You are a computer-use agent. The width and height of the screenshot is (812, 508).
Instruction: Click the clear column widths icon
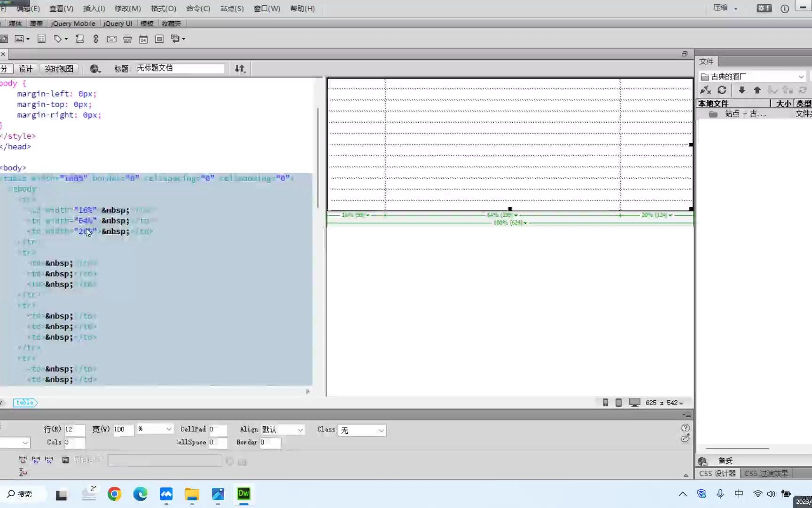click(23, 460)
